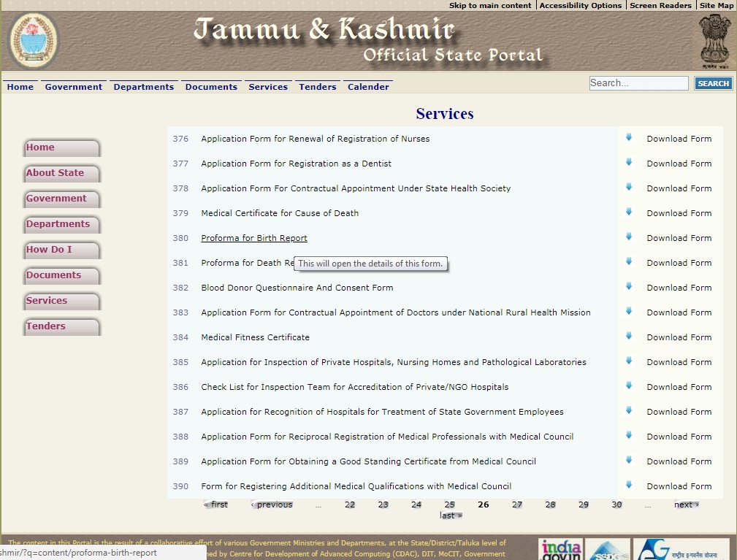This screenshot has height=560, width=737.
Task: Click the download icon next to Blood Donor Questionnaire
Action: coord(629,288)
